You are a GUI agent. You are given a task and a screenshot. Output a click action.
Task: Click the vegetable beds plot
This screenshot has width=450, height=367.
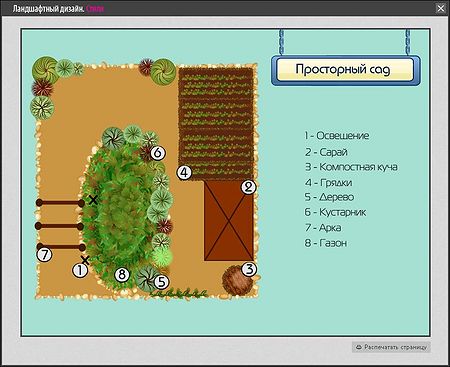coord(216,124)
